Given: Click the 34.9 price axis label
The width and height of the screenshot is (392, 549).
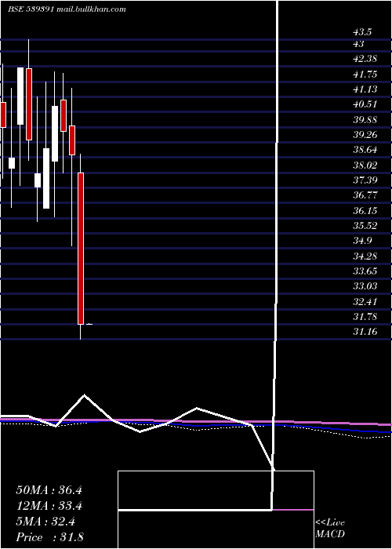Looking at the screenshot, I should coord(362,241).
